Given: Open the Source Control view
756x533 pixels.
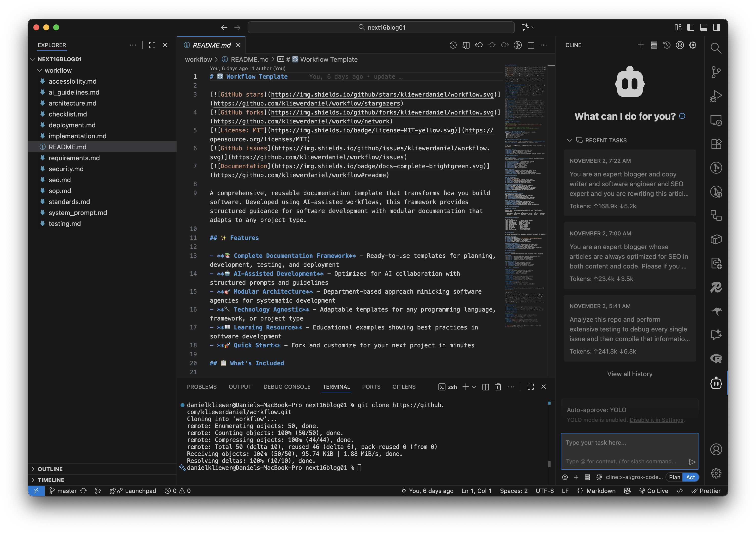Looking at the screenshot, I should 716,72.
